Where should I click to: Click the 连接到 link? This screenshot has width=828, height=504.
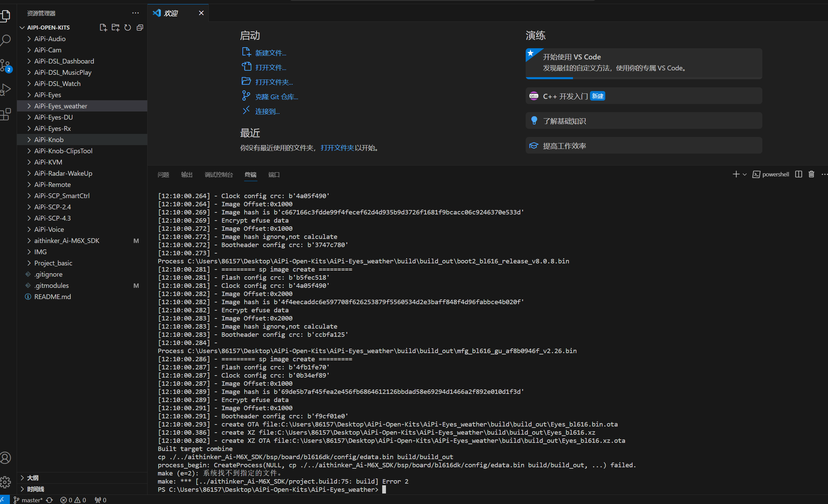click(x=267, y=111)
